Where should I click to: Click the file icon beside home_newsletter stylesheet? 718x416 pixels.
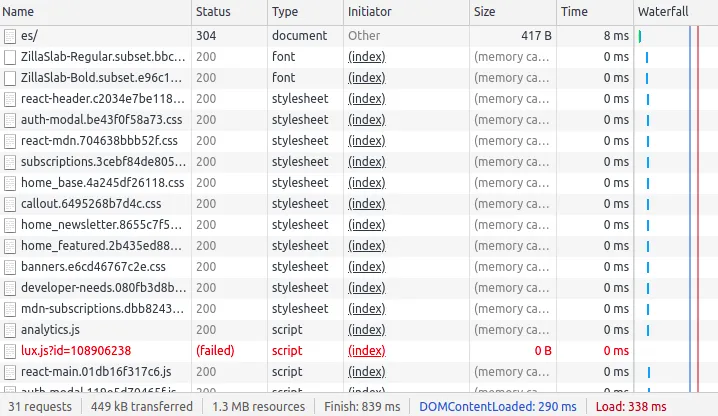tap(10, 225)
